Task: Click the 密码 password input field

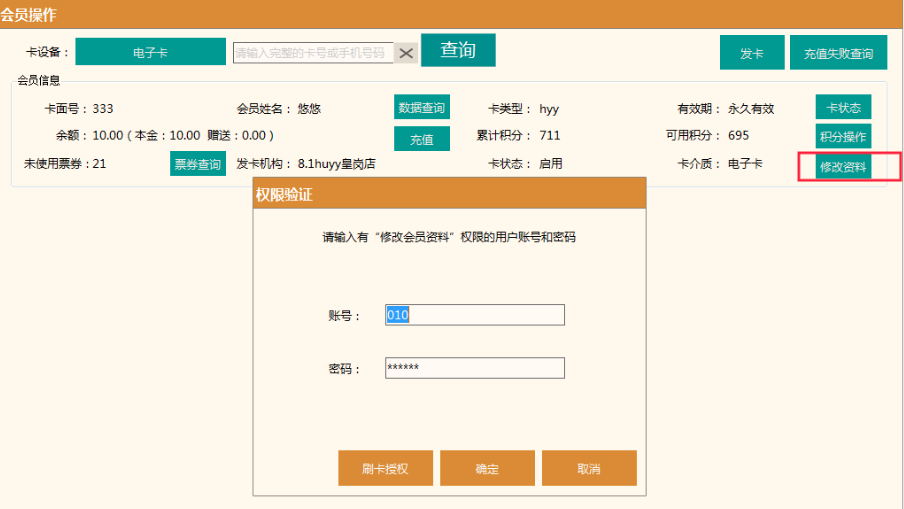Action: [x=474, y=368]
